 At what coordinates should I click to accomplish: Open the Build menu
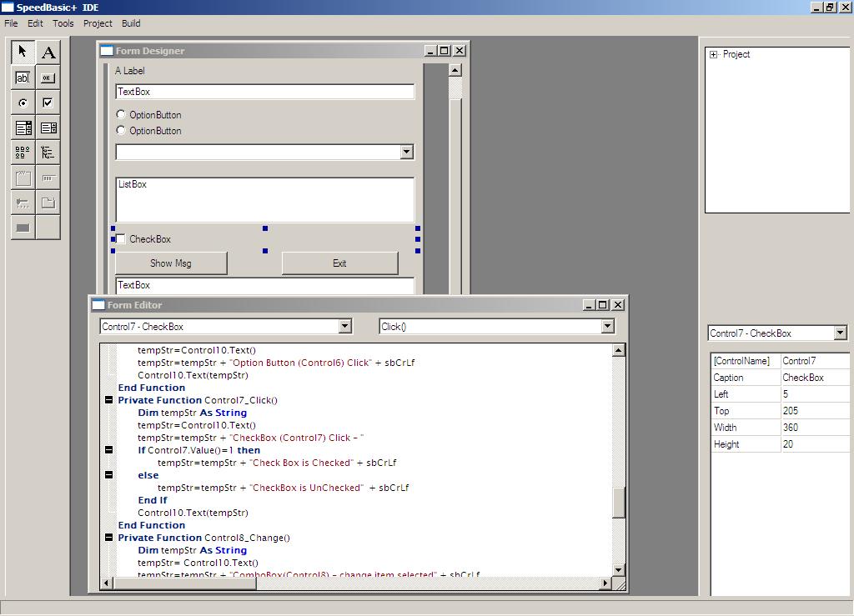(131, 23)
